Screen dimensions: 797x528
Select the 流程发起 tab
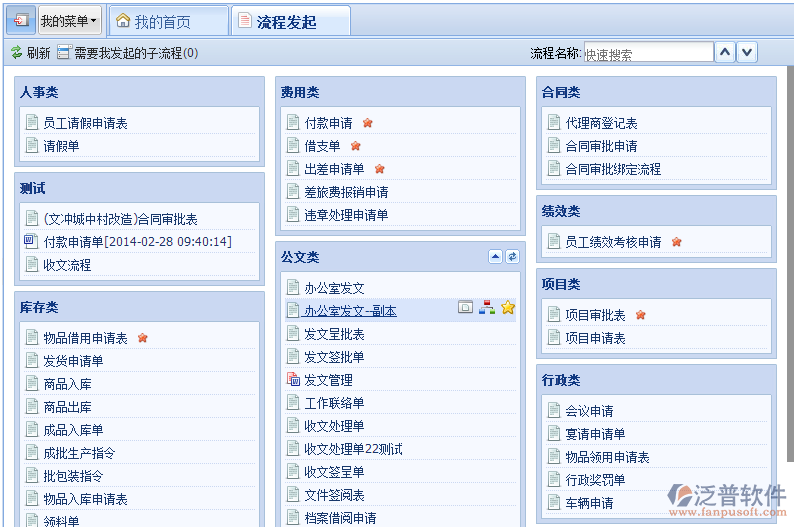pos(290,21)
